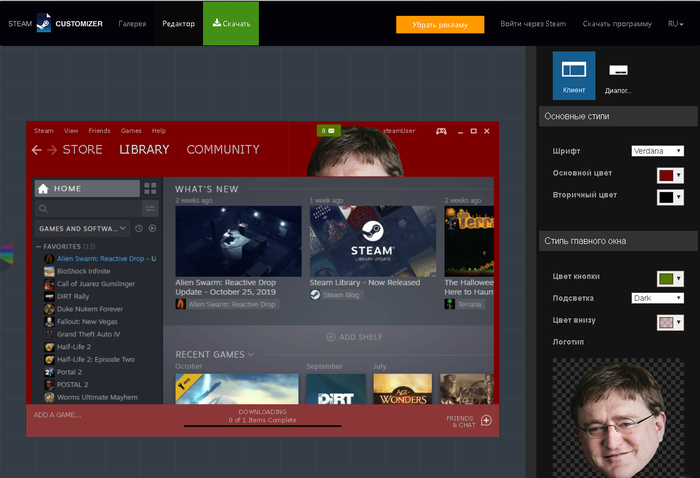Open Цвет кнопки dropdown arrow
Screen dimensions: 700x478
[x=679, y=278]
